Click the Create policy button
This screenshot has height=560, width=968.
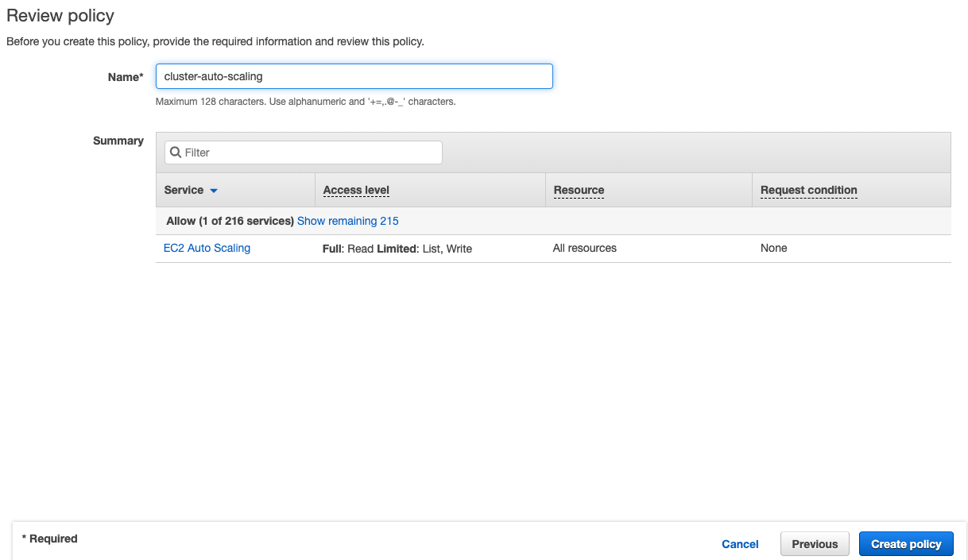point(906,544)
